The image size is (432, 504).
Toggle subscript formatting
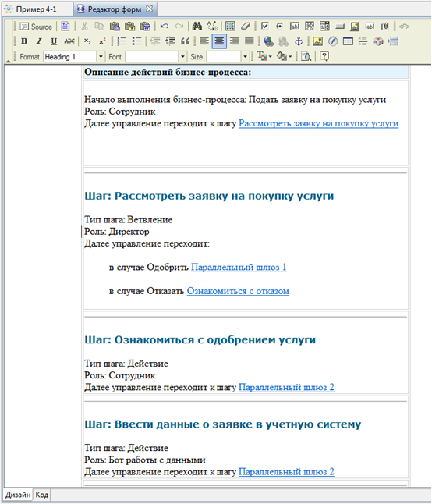(87, 41)
